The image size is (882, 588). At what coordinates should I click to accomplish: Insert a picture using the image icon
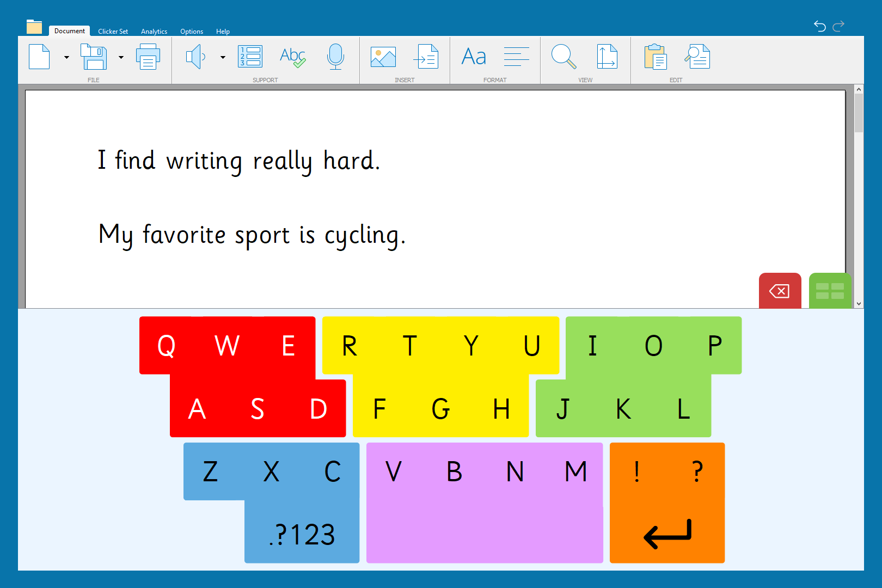[x=383, y=57]
